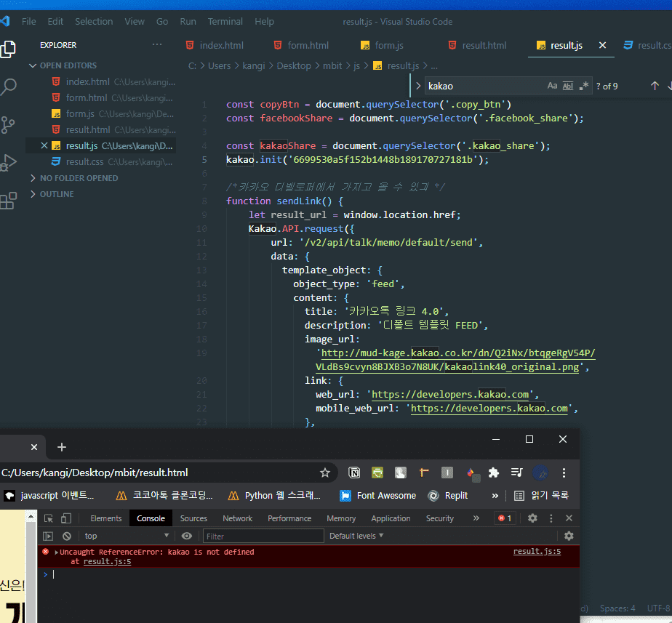Viewport: 672px width, 623px height.
Task: Click mbit in the breadcrumb path
Action: (x=332, y=66)
